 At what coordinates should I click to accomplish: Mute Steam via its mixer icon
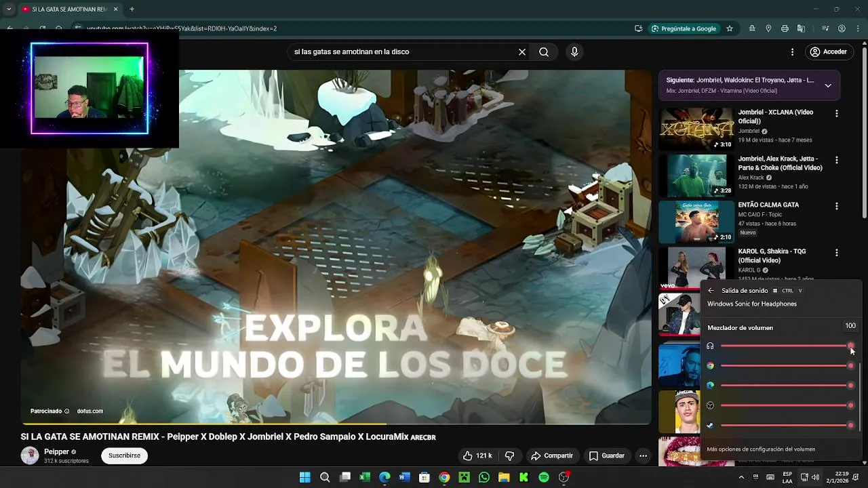pyautogui.click(x=710, y=426)
